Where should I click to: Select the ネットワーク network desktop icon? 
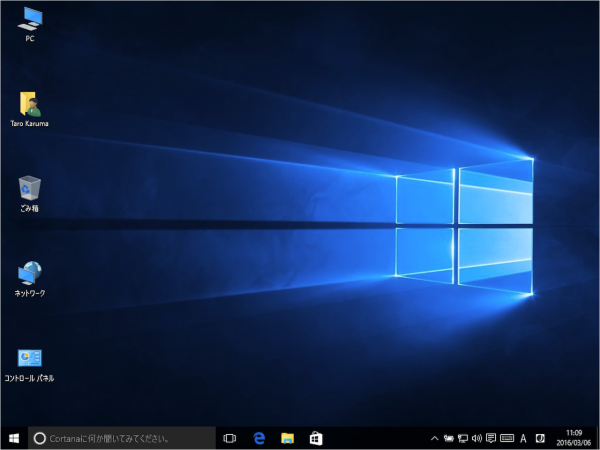pos(29,279)
